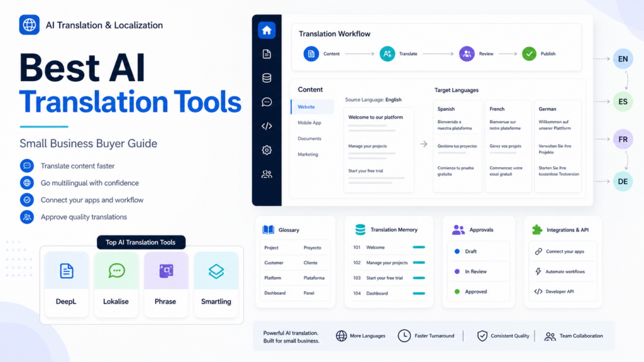Screen dimensions: 644x362
Task: Click the link icon beside Connect your apps
Action: pyautogui.click(x=538, y=251)
